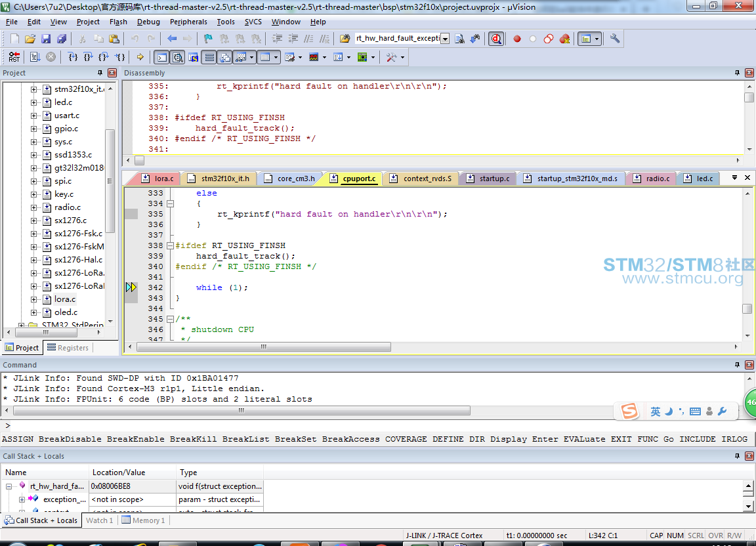Click the Step over icon
The image size is (756, 546).
click(x=88, y=57)
